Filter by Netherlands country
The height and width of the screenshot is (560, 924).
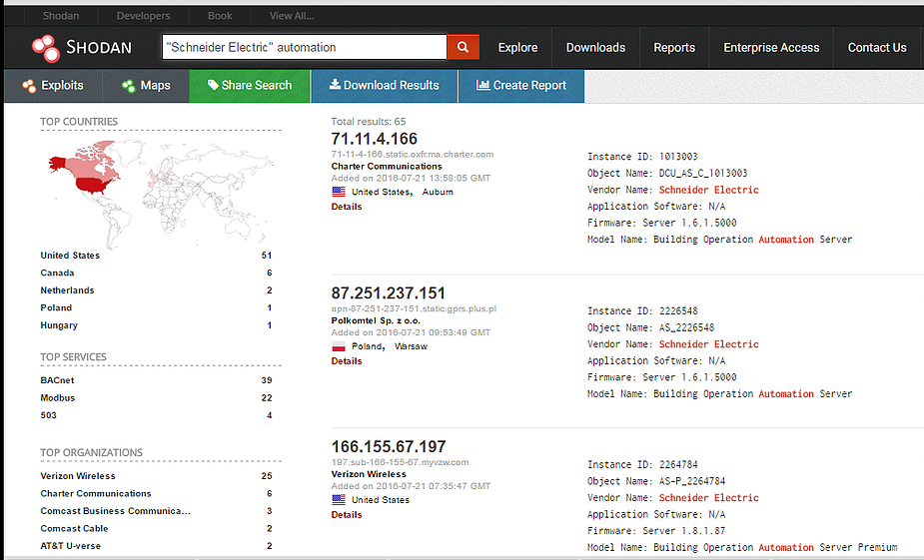[67, 290]
